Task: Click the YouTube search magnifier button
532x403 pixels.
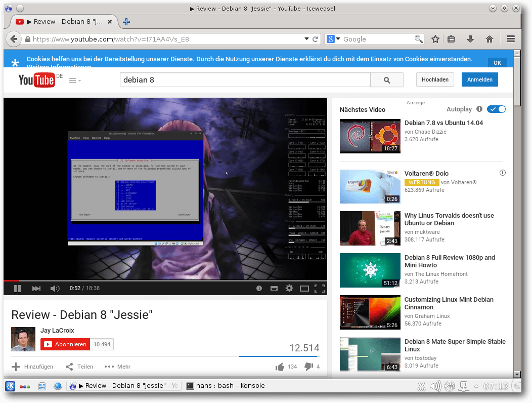Action: click(x=387, y=80)
